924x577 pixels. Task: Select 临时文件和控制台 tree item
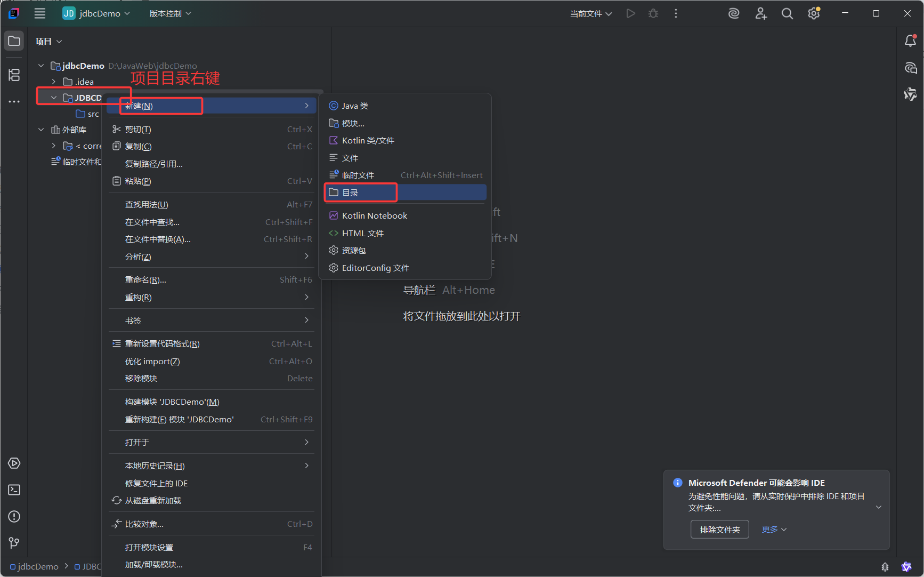[76, 162]
